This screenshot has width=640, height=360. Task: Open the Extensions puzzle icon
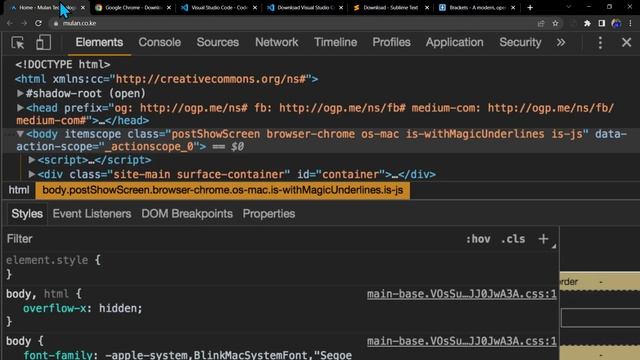pos(587,23)
